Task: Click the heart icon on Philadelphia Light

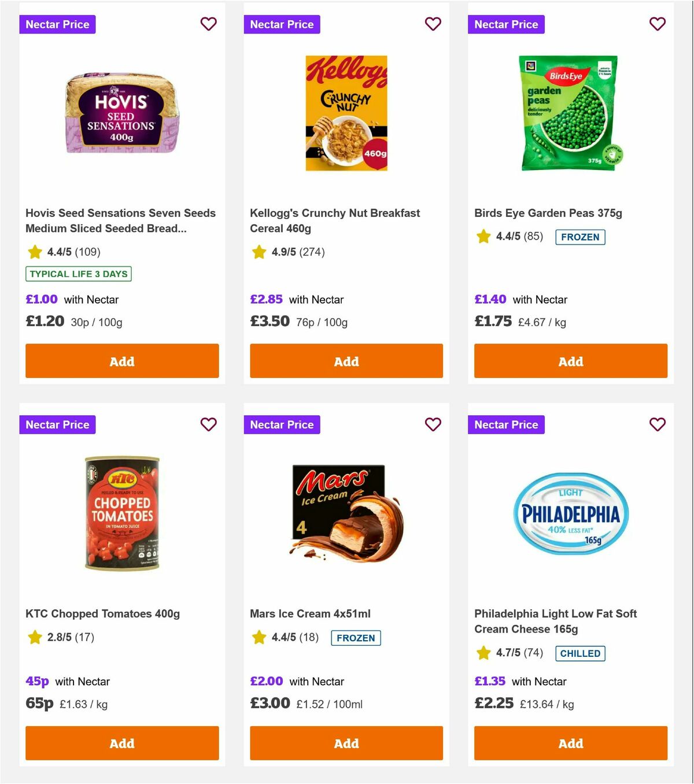Action: [x=657, y=424]
